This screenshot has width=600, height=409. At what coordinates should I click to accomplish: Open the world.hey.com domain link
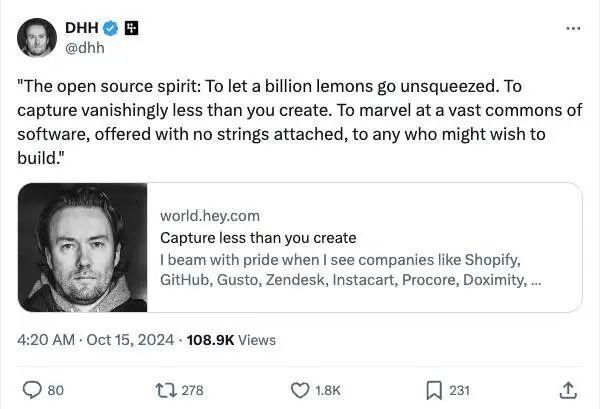coord(209,215)
